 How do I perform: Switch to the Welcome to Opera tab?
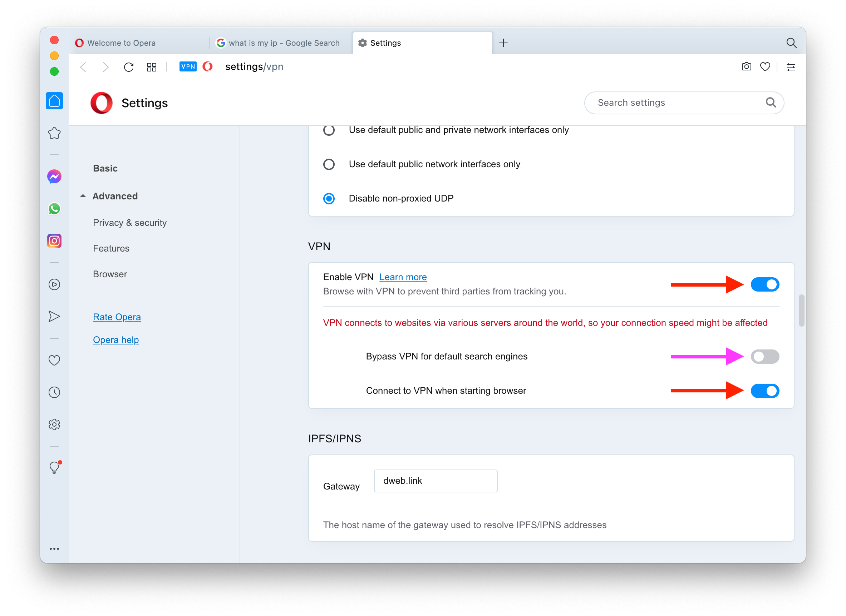point(121,43)
